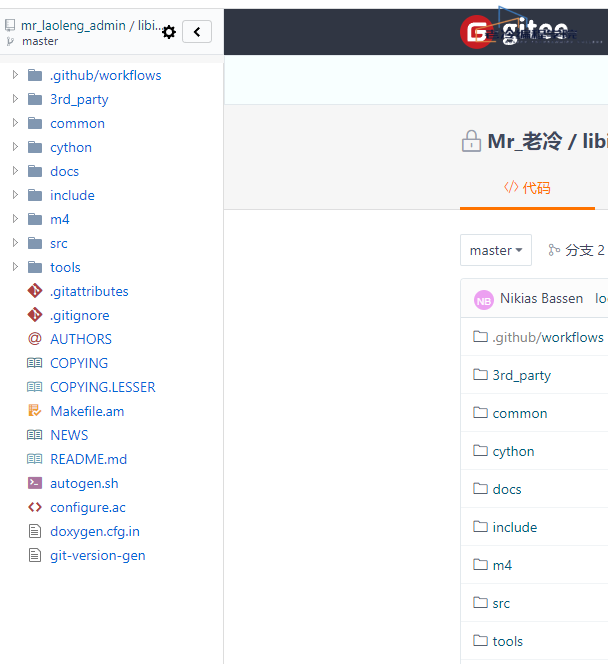Screen dimensions: 608x664
Task: Click the document icon beside git-version-gen
Action: [x=35, y=555]
